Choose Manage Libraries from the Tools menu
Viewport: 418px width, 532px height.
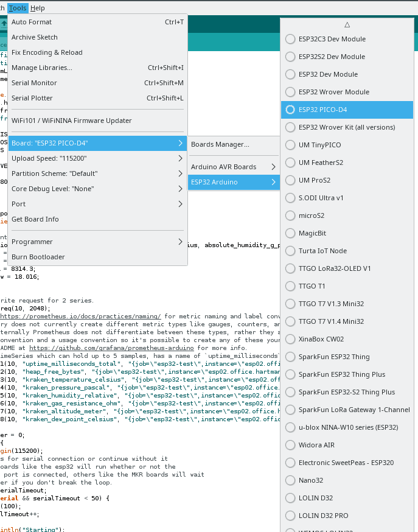point(97,68)
